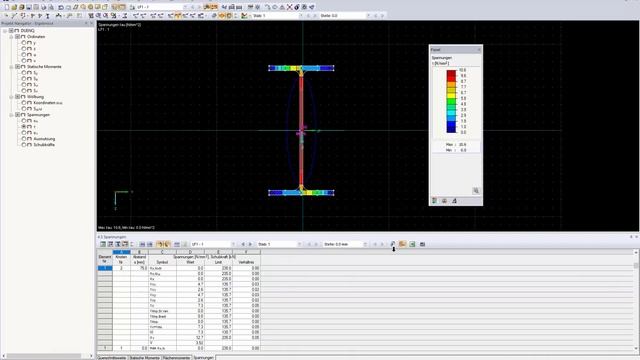The width and height of the screenshot is (640, 360).
Task: Click the table cell with value 3.50
Action: tap(190, 343)
